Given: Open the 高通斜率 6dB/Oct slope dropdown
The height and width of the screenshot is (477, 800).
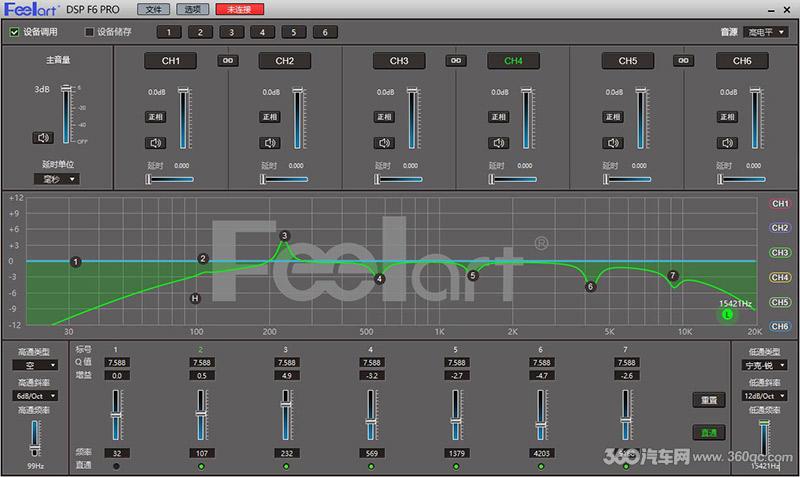Looking at the screenshot, I should point(35,396).
